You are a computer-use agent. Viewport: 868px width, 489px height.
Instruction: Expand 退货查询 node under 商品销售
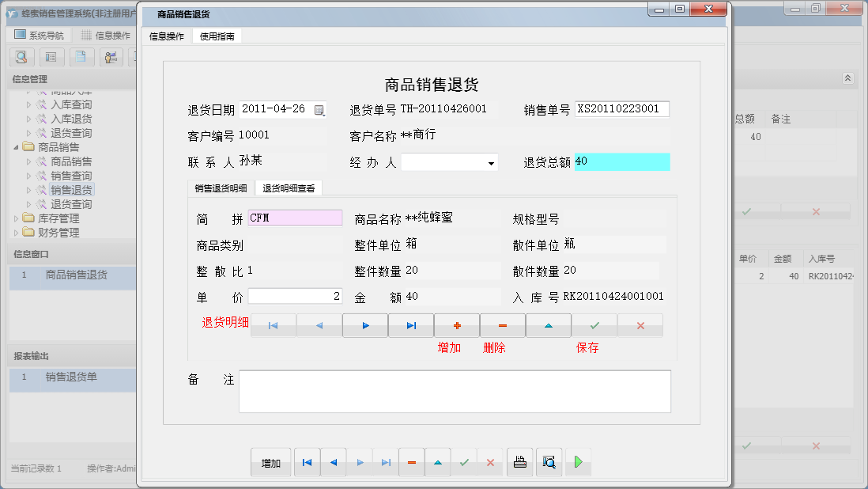(x=28, y=204)
